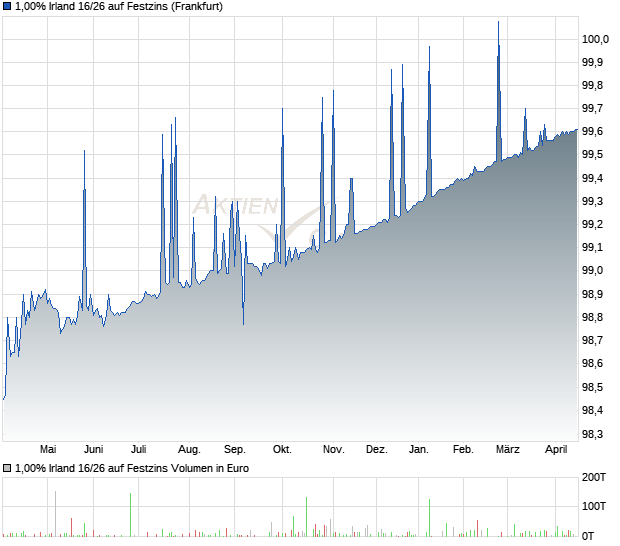This screenshot has height=546, width=620.
Task: Click the 99,8 price axis value
Action: (x=593, y=85)
